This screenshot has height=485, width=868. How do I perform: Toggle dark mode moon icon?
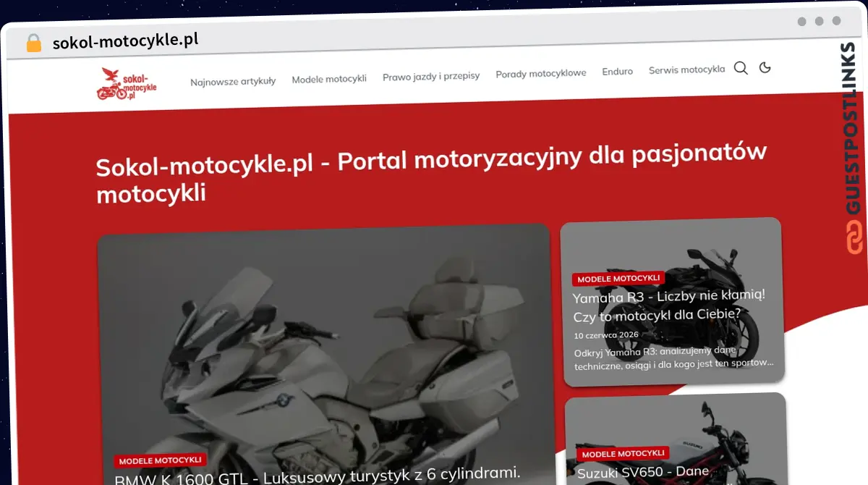(765, 68)
